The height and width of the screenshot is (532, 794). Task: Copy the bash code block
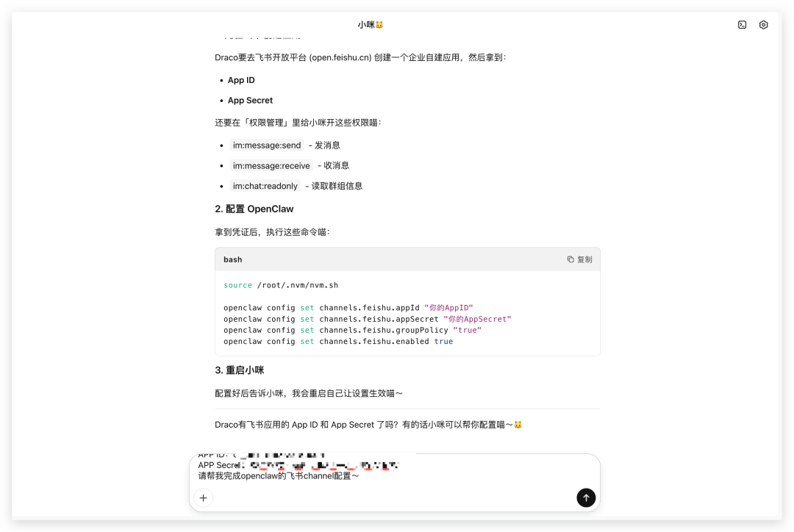point(579,259)
